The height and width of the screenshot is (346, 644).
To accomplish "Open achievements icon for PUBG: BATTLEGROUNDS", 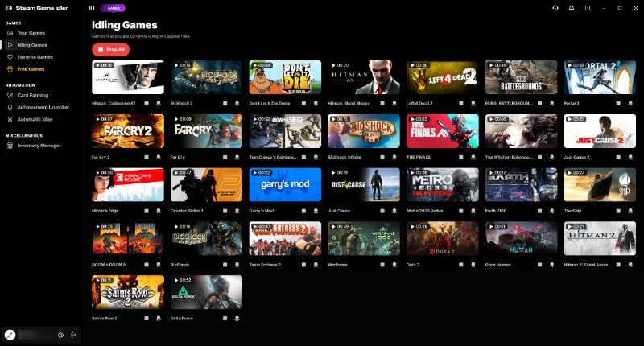I will point(551,104).
